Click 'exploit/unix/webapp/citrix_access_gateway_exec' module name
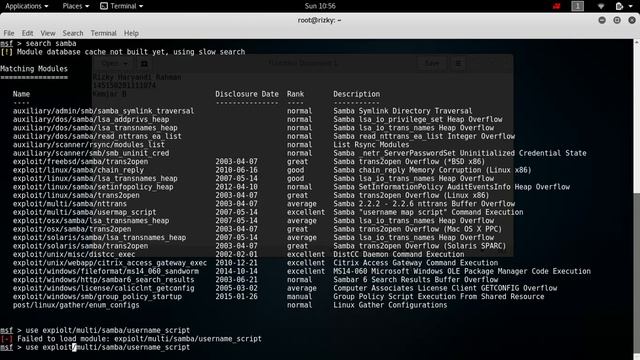The width and height of the screenshot is (640, 360). [110, 263]
